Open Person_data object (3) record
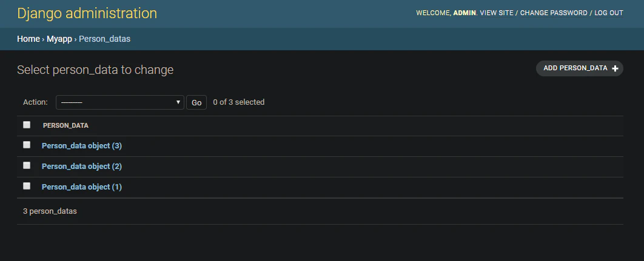The height and width of the screenshot is (261, 644). 82,146
